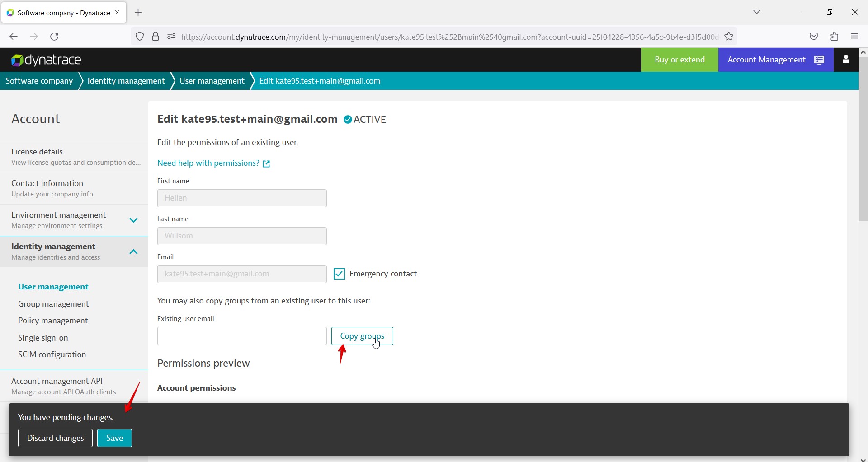The width and height of the screenshot is (868, 462).
Task: Close the Software company - Dynatrace tab
Action: click(x=118, y=13)
